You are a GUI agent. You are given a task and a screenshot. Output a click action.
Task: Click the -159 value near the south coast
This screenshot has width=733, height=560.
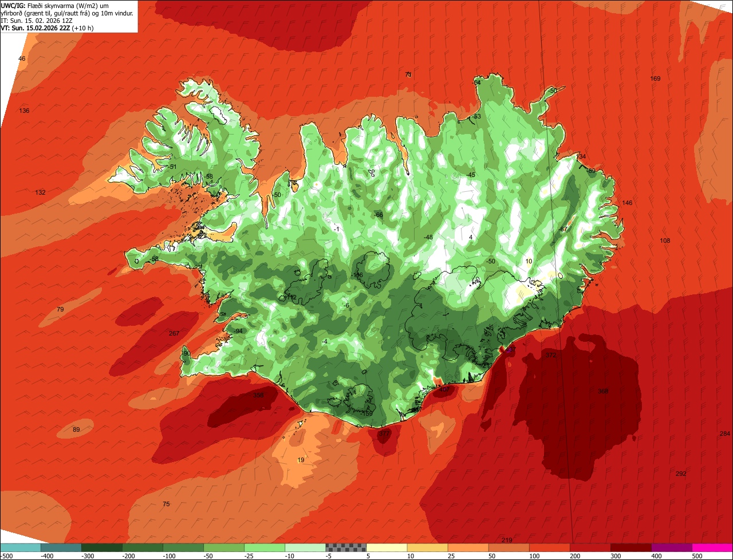coord(366,413)
